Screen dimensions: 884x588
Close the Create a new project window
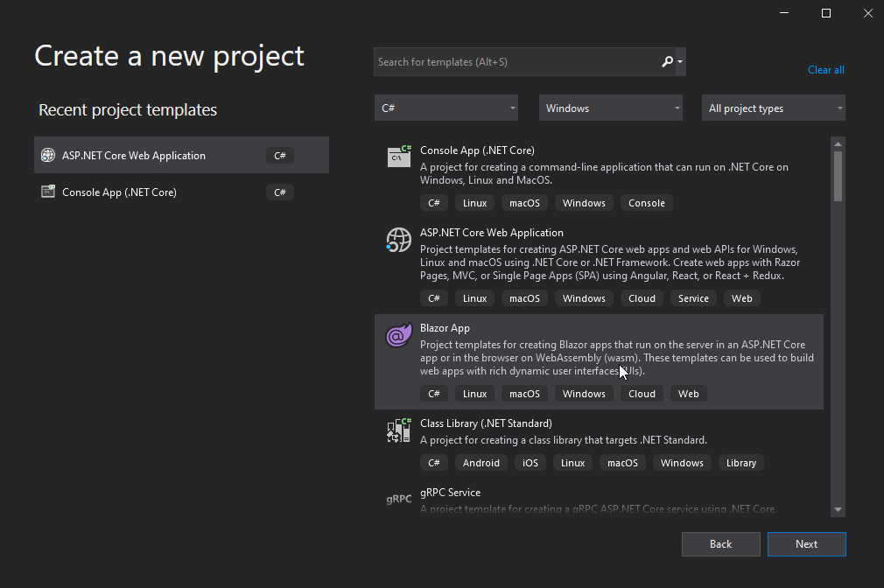pos(867,13)
